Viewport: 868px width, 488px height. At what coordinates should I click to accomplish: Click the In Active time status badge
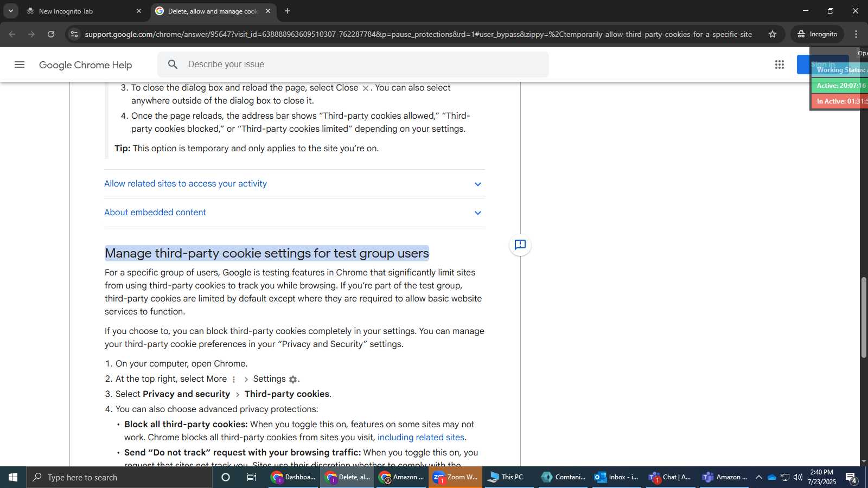tap(840, 101)
